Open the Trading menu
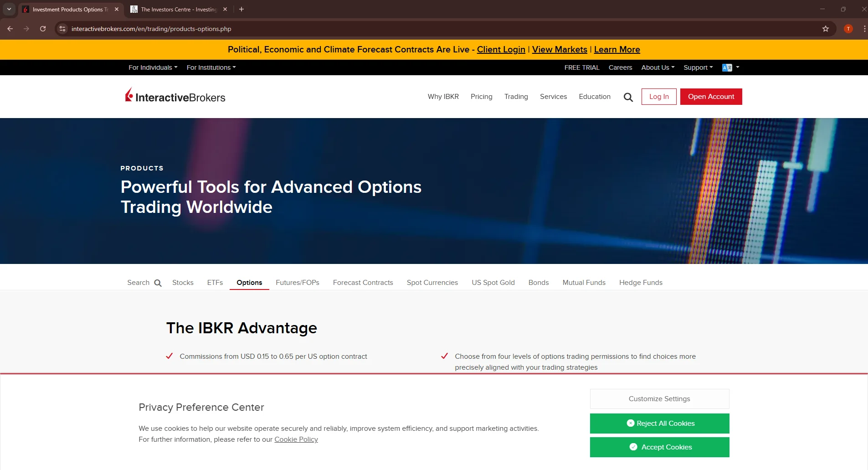Viewport: 868px width, 470px height. tap(516, 97)
